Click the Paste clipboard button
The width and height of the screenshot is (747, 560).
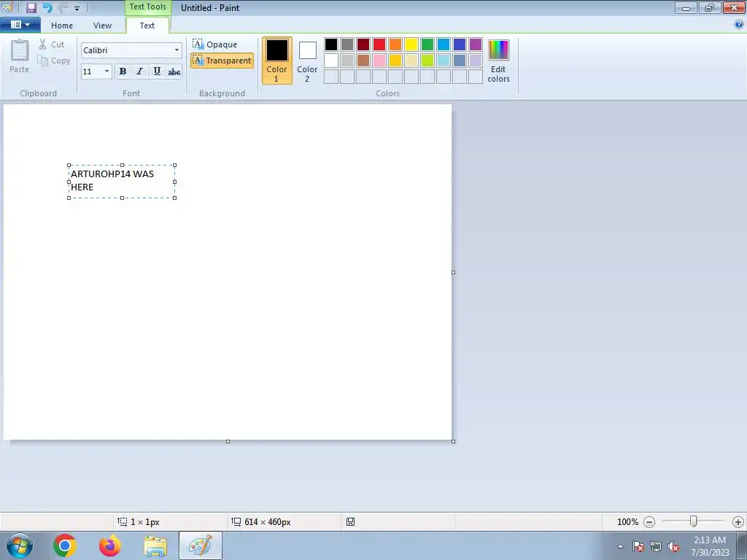tap(20, 56)
